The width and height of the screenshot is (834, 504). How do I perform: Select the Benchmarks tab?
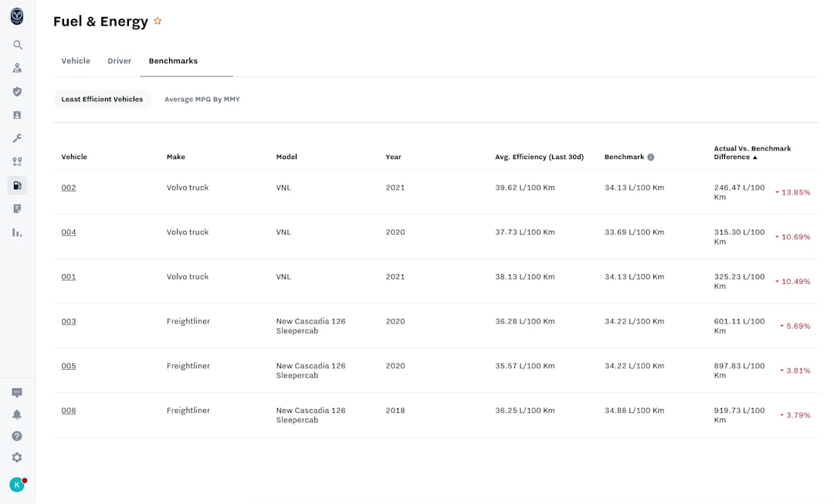173,61
